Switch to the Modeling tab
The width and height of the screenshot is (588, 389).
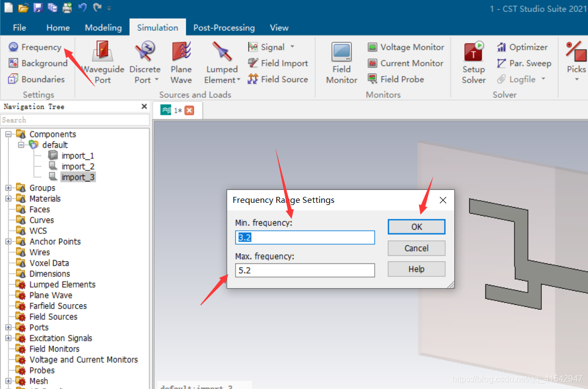pos(103,28)
